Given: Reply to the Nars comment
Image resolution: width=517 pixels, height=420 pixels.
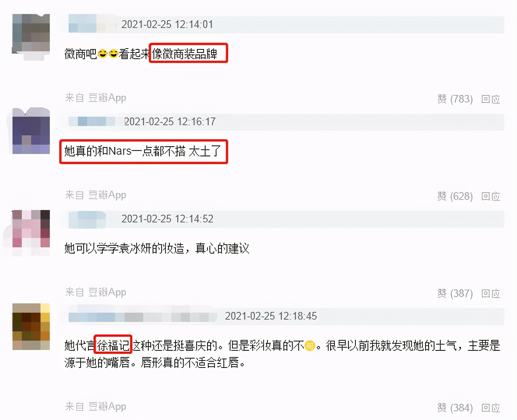Looking at the screenshot, I should pyautogui.click(x=491, y=196).
